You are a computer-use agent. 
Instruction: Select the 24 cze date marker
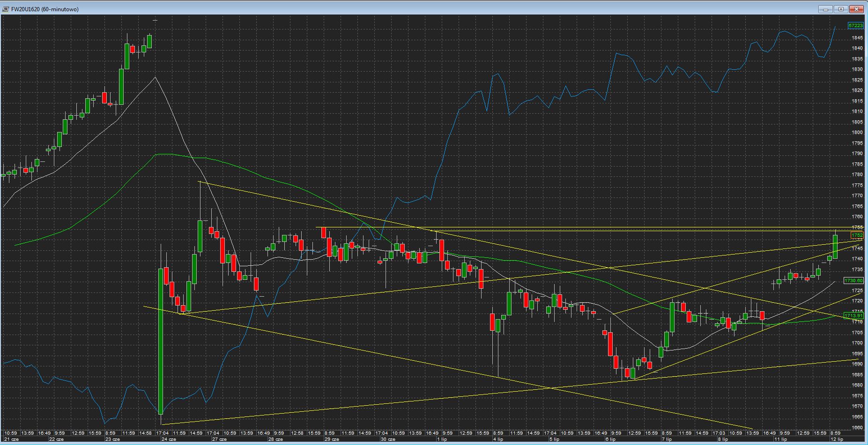click(x=168, y=439)
